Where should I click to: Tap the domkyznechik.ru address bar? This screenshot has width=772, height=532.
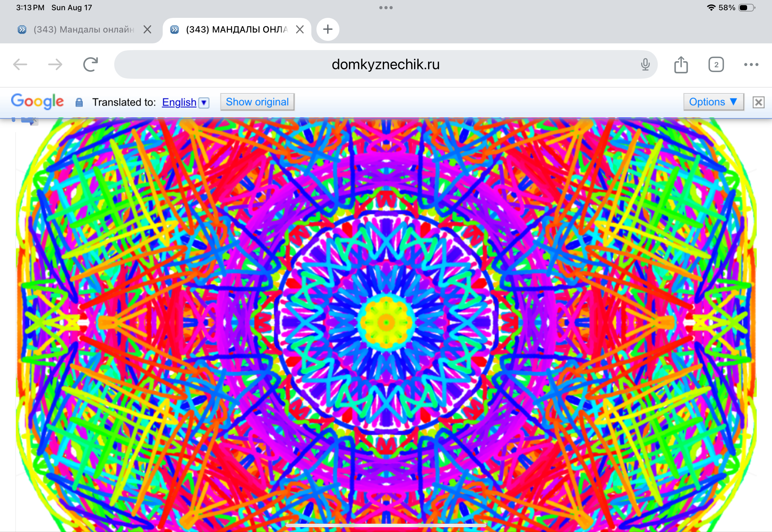(386, 64)
